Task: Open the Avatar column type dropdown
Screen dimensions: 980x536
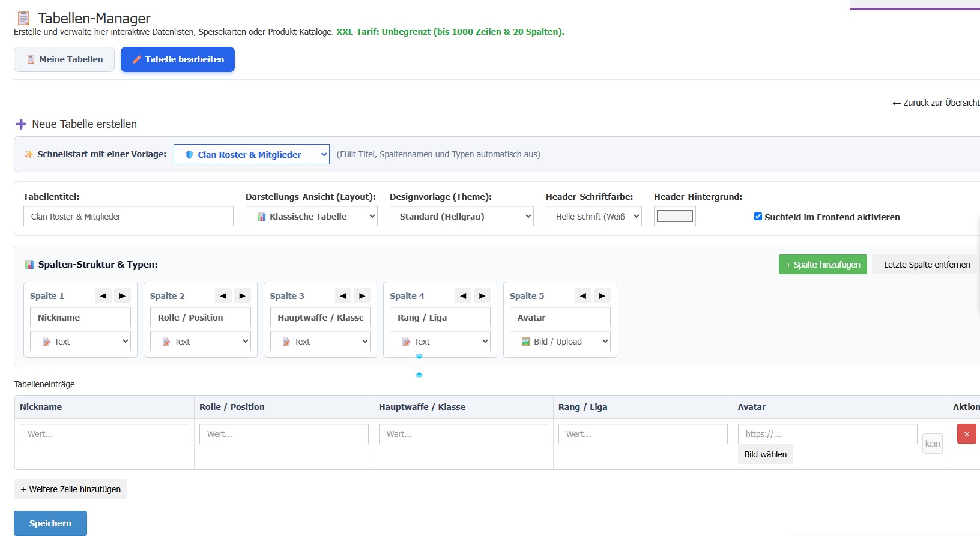Action: [x=560, y=342]
